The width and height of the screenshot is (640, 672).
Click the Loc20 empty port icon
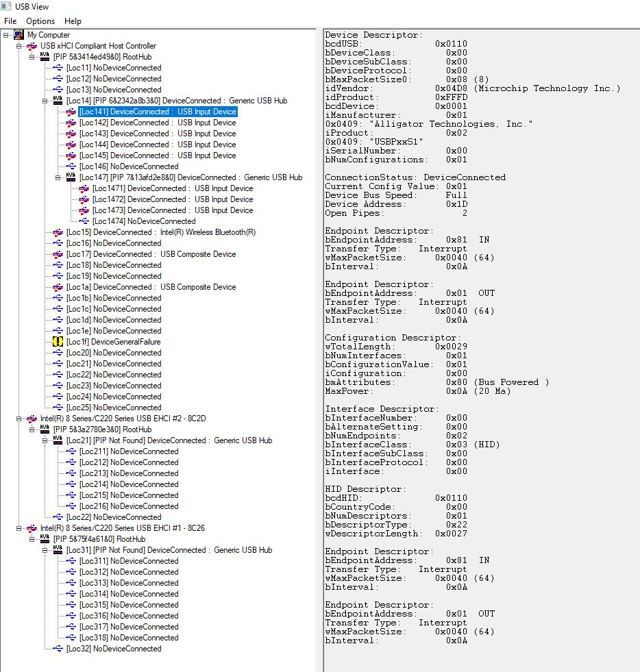[58, 353]
